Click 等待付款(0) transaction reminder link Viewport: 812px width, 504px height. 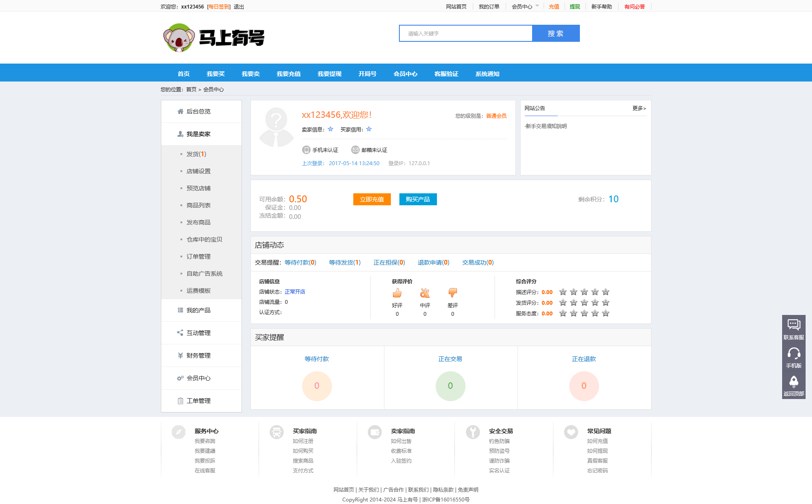point(300,262)
